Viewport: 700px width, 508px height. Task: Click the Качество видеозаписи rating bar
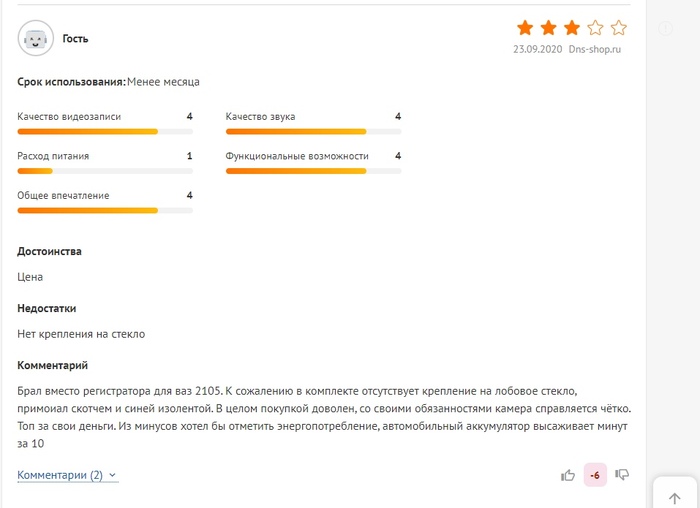(105, 131)
